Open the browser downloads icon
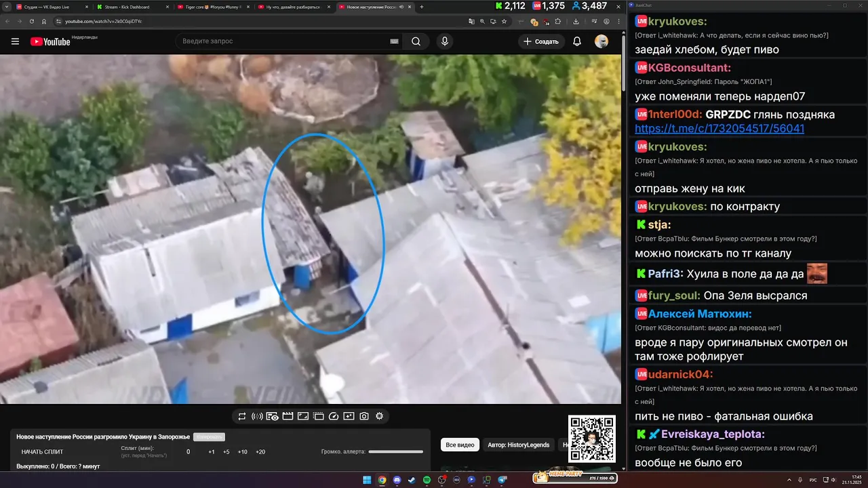The width and height of the screenshot is (868, 488). tap(576, 21)
